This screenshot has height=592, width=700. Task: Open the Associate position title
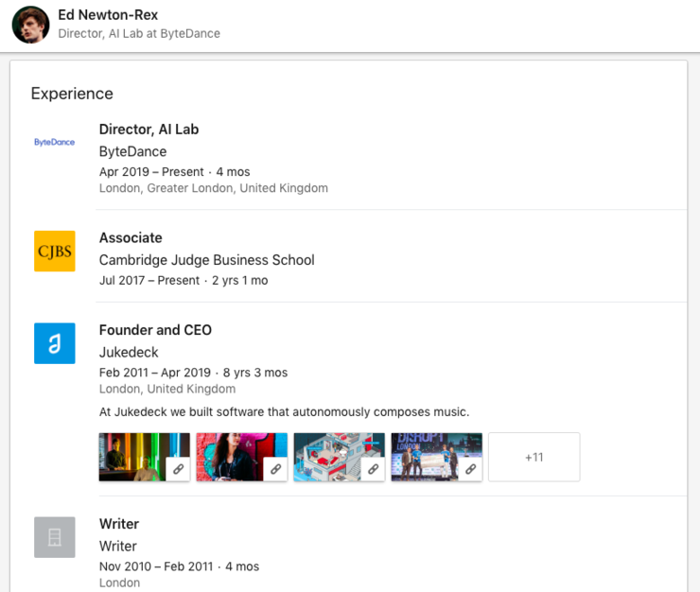131,237
